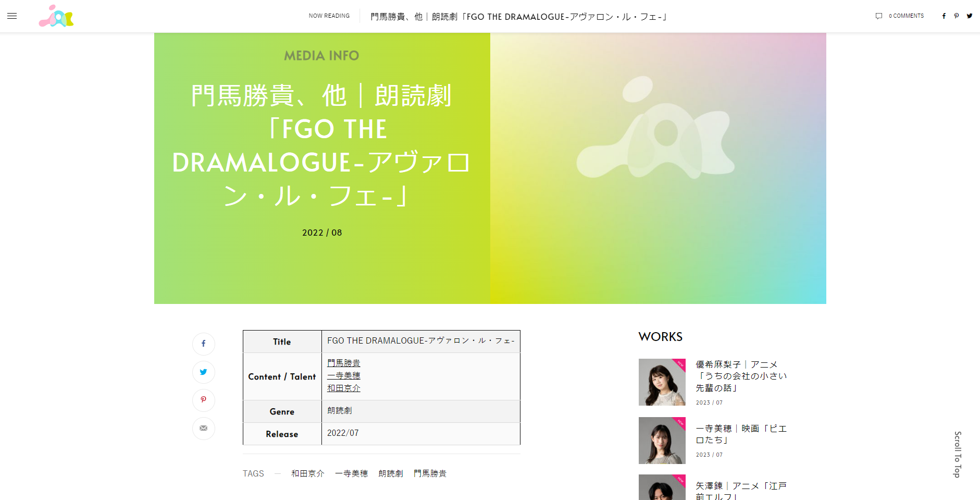980x500 pixels.
Task: Click Scroll To Top vertical button
Action: (x=957, y=454)
